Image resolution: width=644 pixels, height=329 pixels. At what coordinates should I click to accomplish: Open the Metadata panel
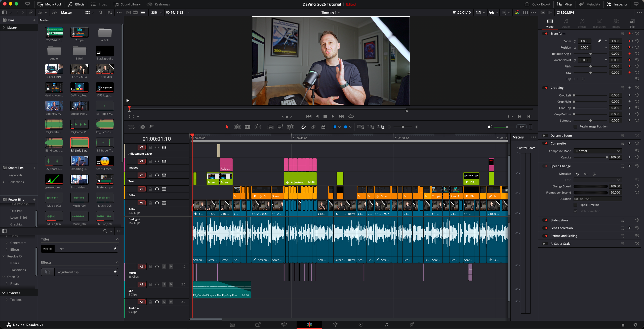point(589,4)
